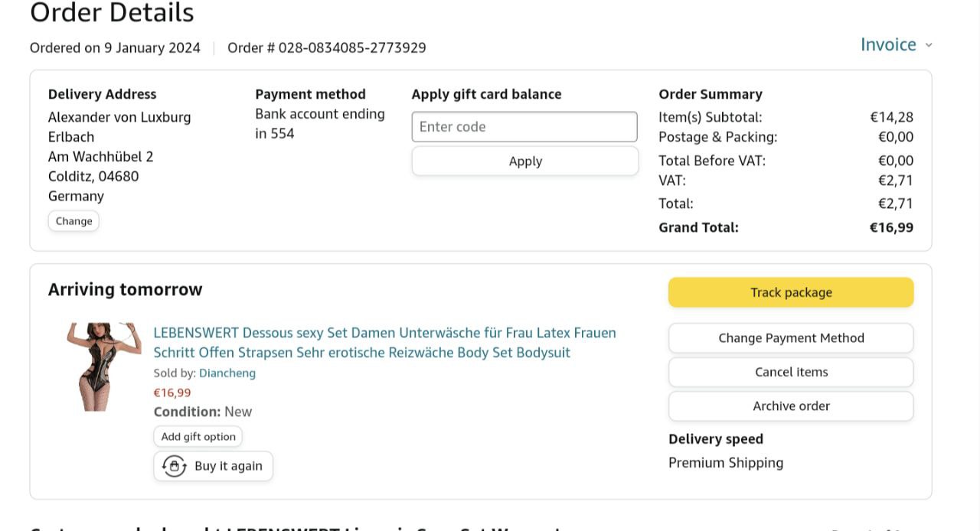980x531 pixels.
Task: Visit the Diancheng seller page
Action: [227, 373]
